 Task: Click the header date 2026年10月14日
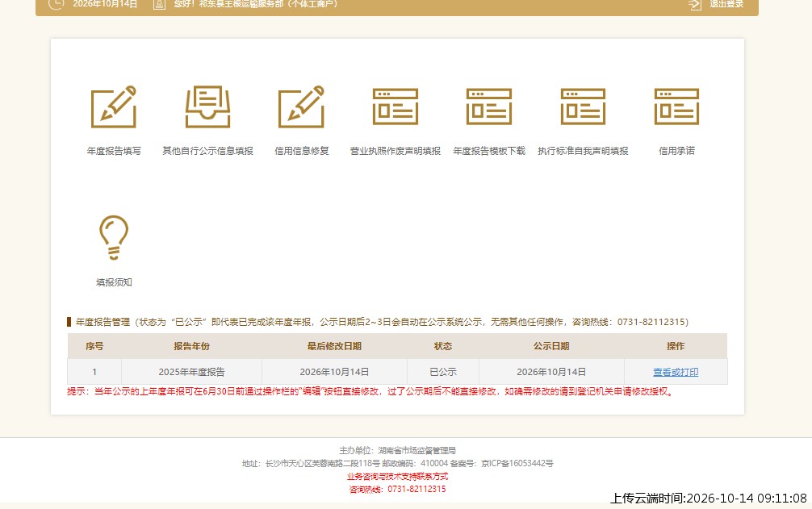(105, 4)
